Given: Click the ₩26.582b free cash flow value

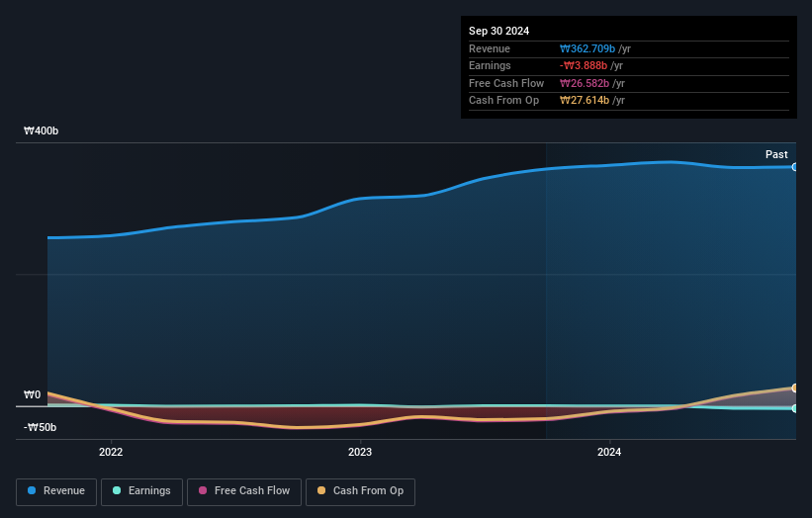Looking at the screenshot, I should pos(585,83).
